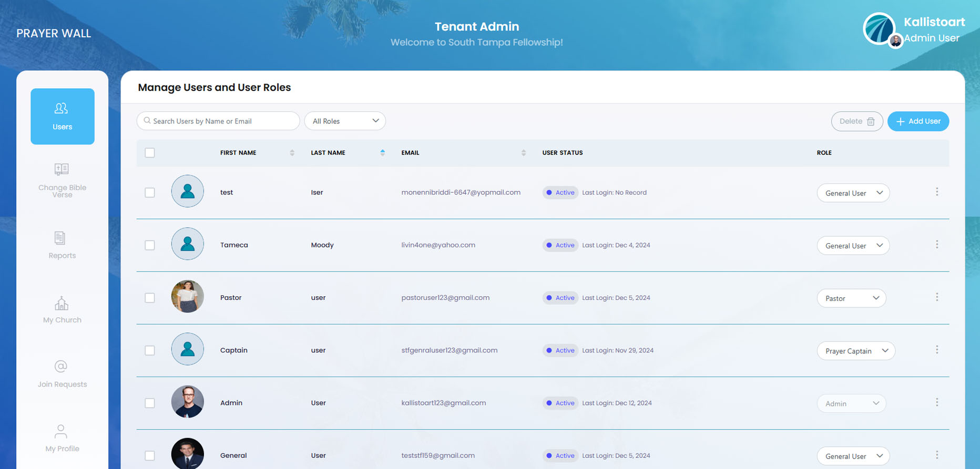Toggle the select-all checkbox in table header
Viewport: 980px width, 469px height.
tap(150, 153)
